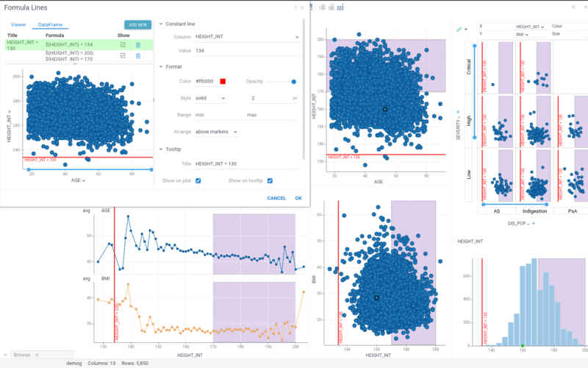Open help for the Formula Lines dialog
Viewport: 588px width, 368px height.
tap(295, 7)
